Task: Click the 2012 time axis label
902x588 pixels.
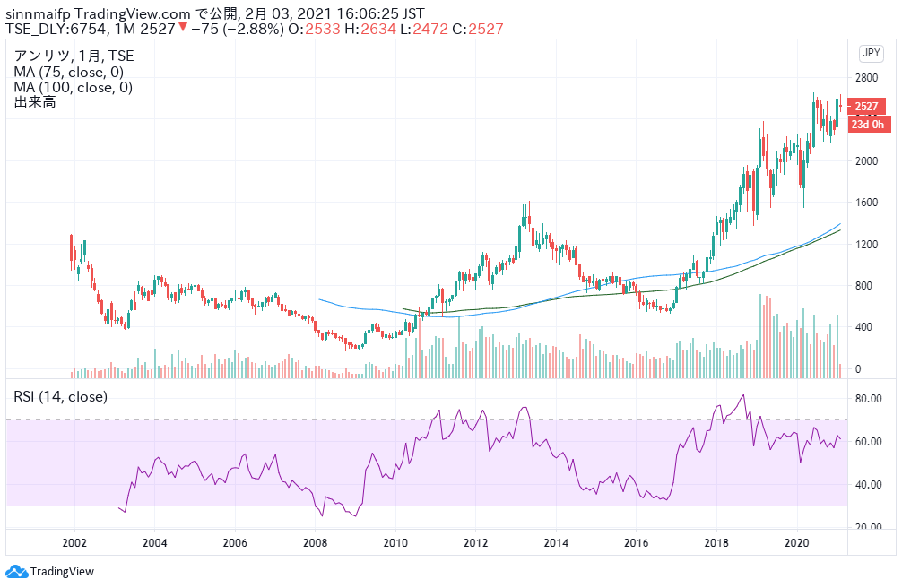Action: pos(476,542)
